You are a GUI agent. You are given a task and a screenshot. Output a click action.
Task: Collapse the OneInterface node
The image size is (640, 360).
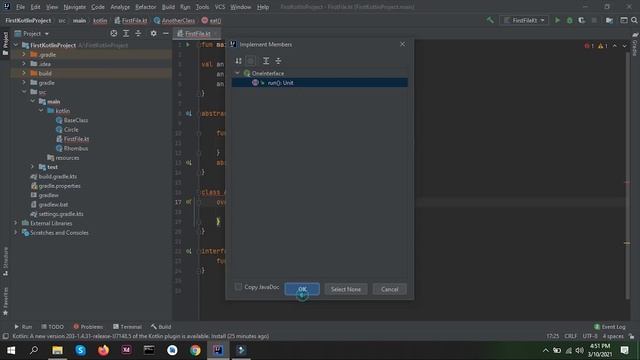tap(237, 73)
